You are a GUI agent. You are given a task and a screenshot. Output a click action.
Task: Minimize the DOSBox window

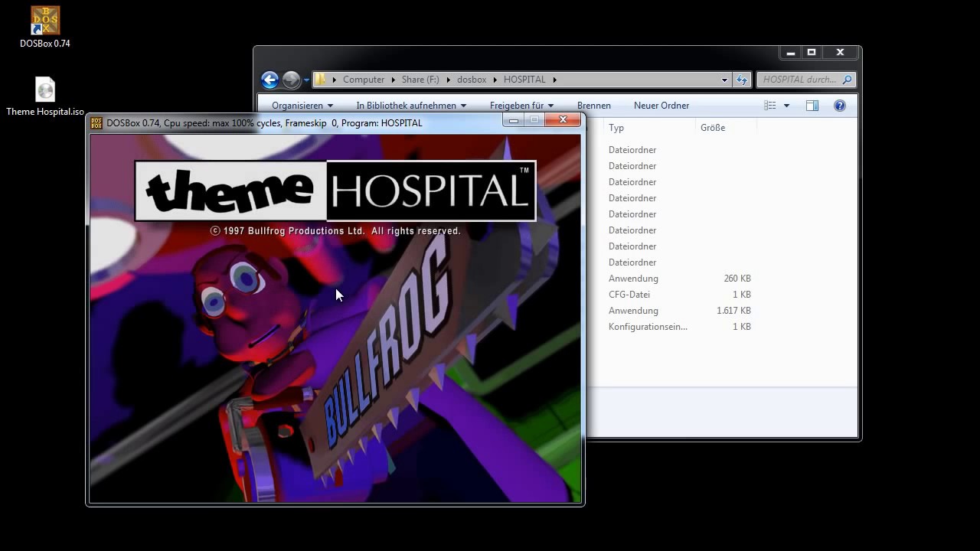click(x=513, y=120)
